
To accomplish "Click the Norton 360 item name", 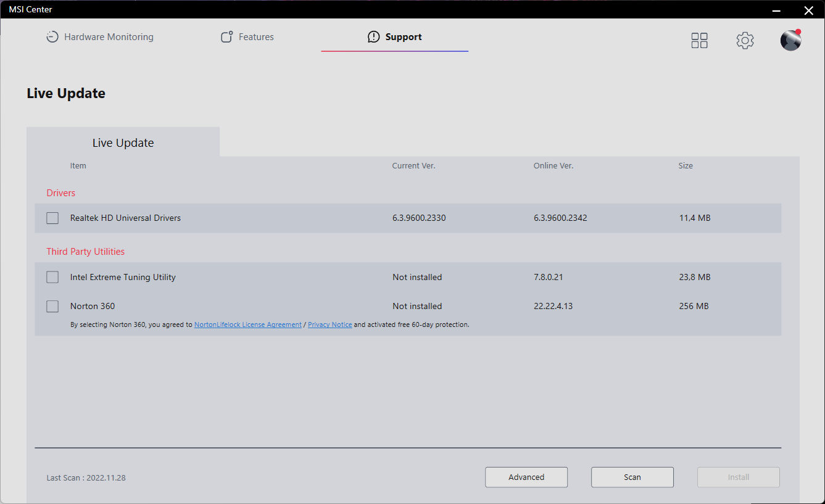I will [93, 306].
